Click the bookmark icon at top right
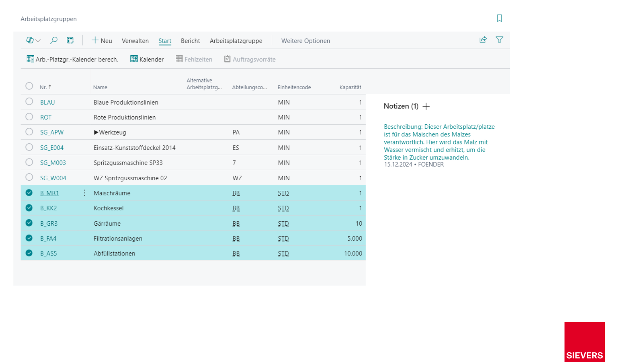 499,18
